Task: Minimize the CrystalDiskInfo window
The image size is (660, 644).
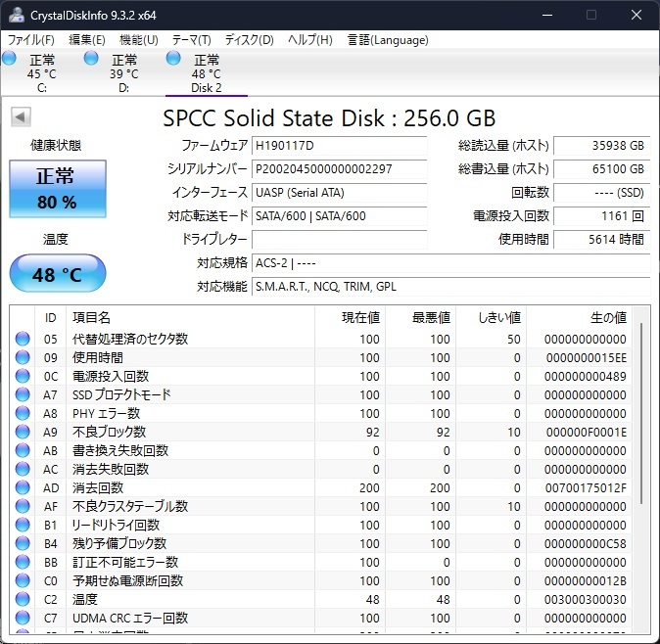Action: (547, 15)
